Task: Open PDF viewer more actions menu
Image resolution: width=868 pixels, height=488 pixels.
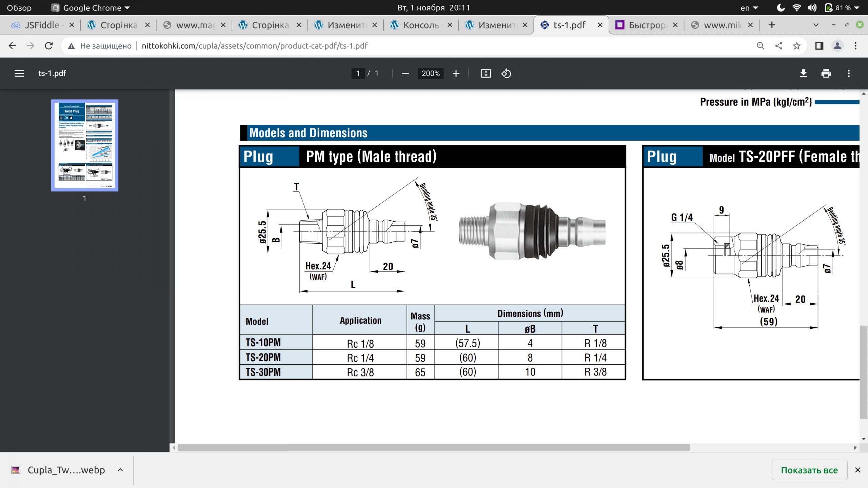Action: pyautogui.click(x=849, y=74)
